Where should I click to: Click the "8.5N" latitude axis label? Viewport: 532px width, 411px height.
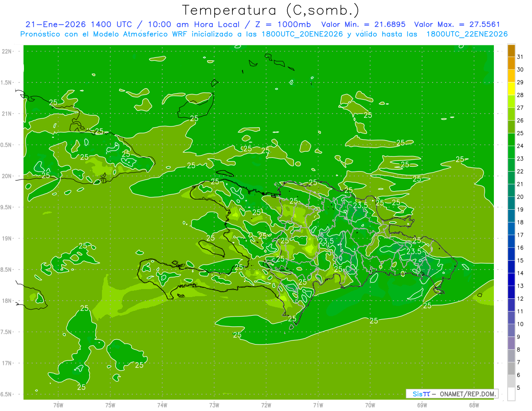(7, 270)
